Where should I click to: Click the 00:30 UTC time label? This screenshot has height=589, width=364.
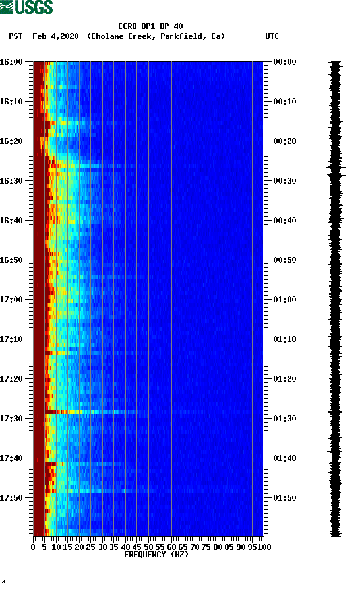(285, 181)
